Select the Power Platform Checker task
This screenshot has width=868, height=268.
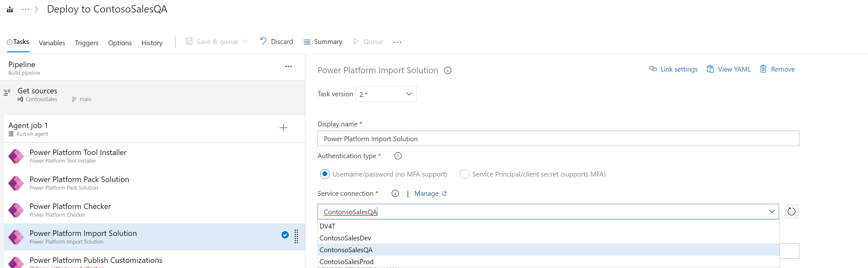(70, 210)
